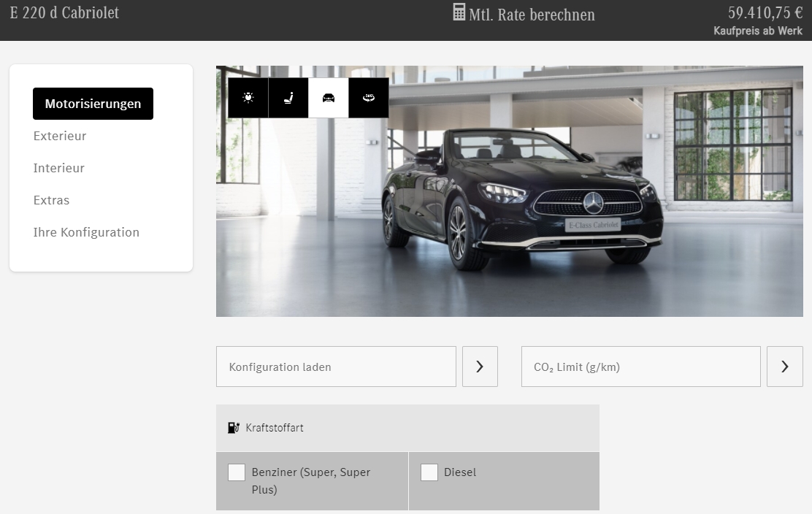Select exterior car view icon
812x514 pixels.
329,98
